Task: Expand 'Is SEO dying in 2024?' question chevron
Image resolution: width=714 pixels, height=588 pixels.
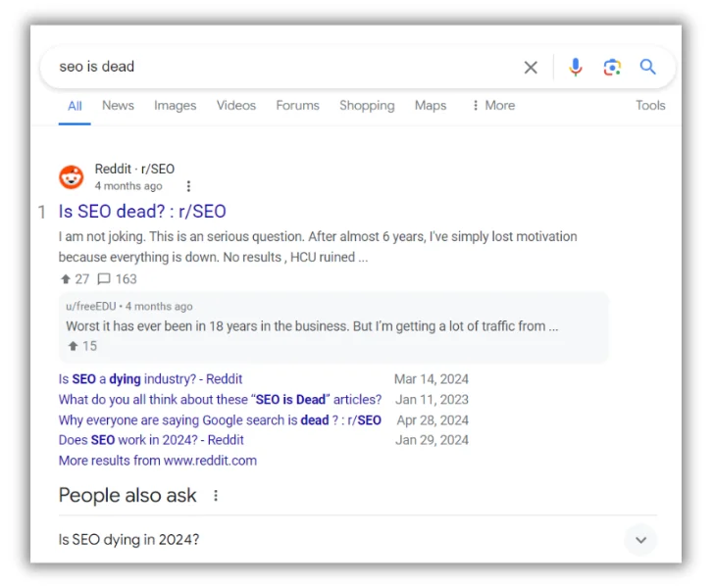Action: coord(640,540)
